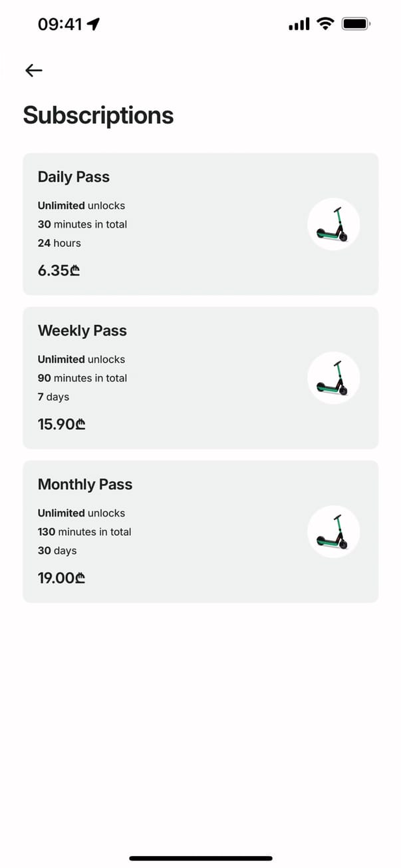
Task: Select the Daily Pass title
Action: [x=74, y=177]
